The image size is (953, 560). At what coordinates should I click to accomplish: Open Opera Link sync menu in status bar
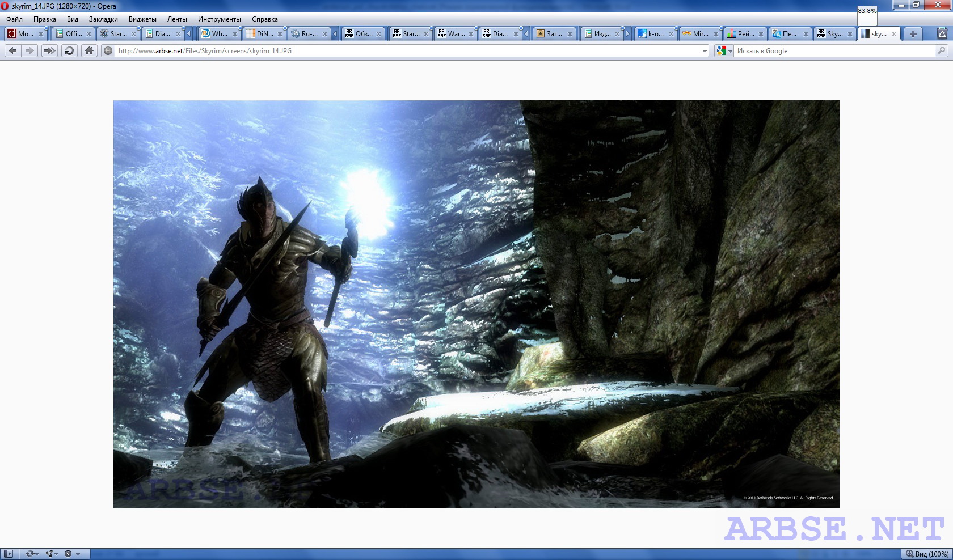click(x=31, y=554)
